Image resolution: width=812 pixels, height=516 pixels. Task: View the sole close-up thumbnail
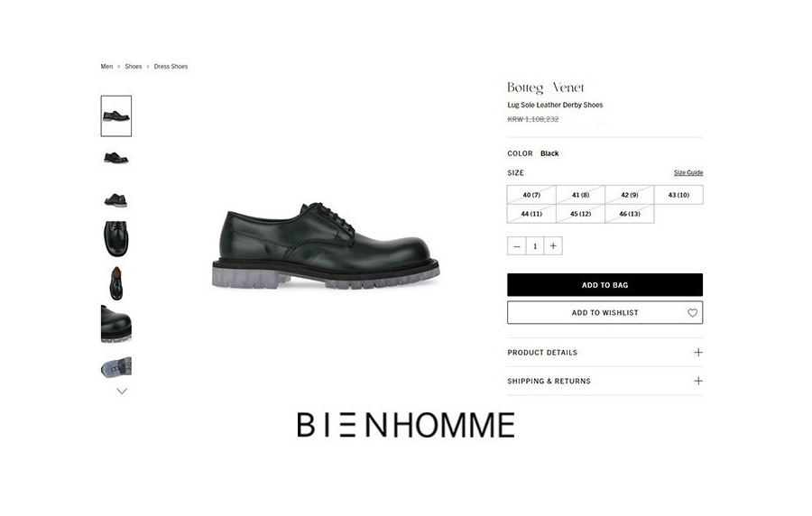click(116, 366)
